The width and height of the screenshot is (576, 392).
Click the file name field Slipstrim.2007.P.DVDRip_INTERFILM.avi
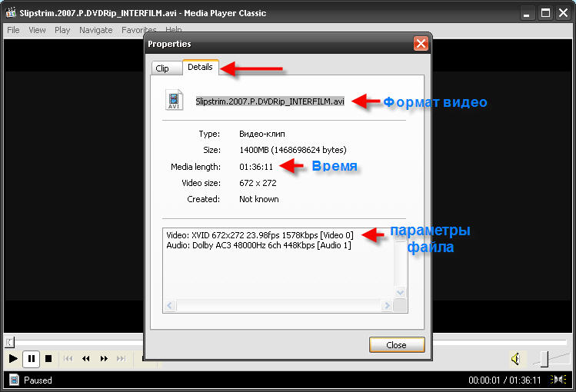(270, 101)
